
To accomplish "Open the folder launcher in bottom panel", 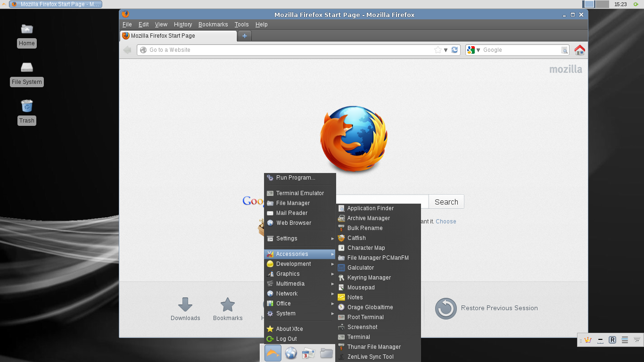I will pyautogui.click(x=326, y=353).
